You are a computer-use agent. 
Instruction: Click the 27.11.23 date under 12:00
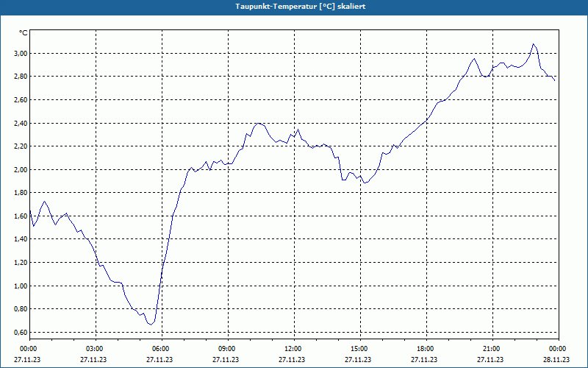pyautogui.click(x=293, y=359)
